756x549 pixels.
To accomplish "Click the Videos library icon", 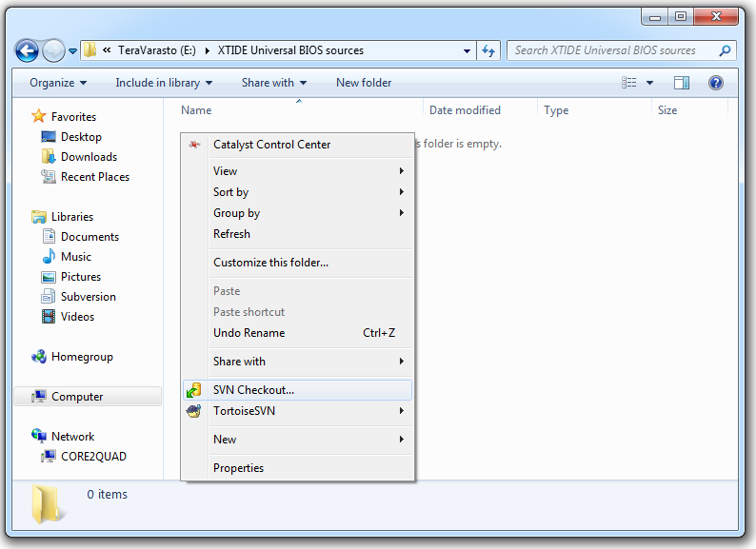I will 49,317.
